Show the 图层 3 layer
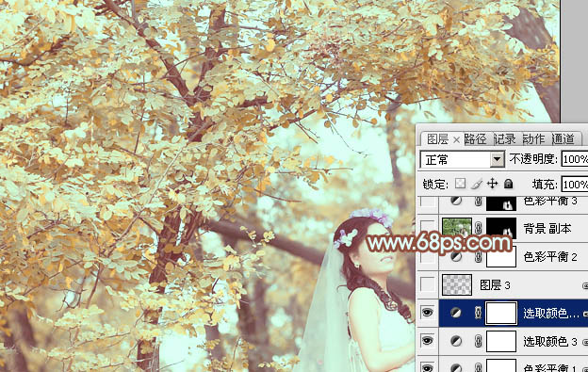Image resolution: width=588 pixels, height=372 pixels. pyautogui.click(x=428, y=284)
